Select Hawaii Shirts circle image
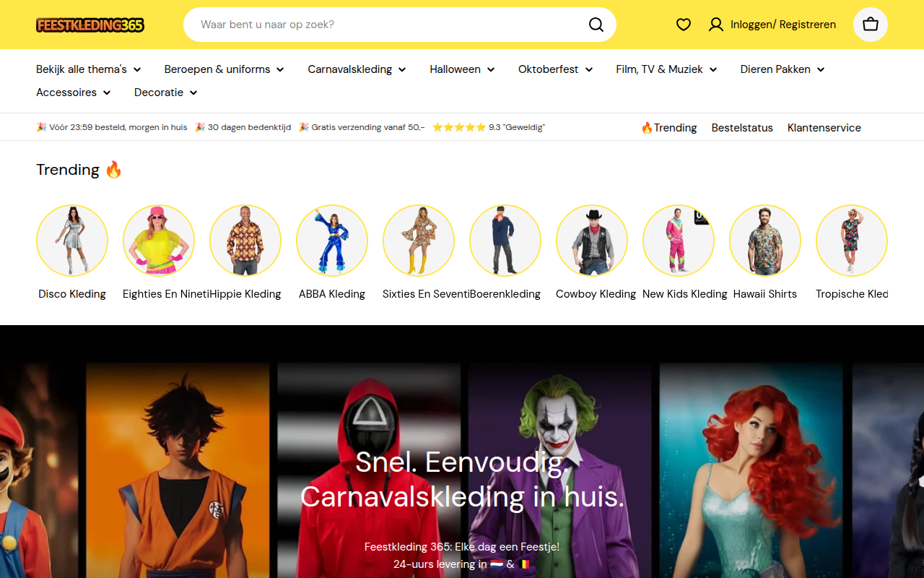Screen dimensions: 924x578 (765, 241)
